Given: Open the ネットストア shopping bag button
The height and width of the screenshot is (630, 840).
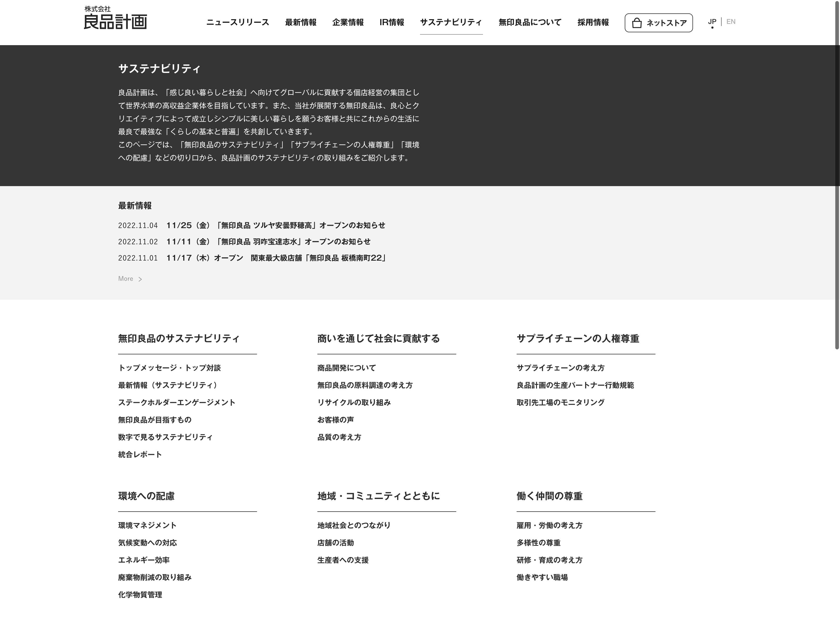Looking at the screenshot, I should coord(658,23).
